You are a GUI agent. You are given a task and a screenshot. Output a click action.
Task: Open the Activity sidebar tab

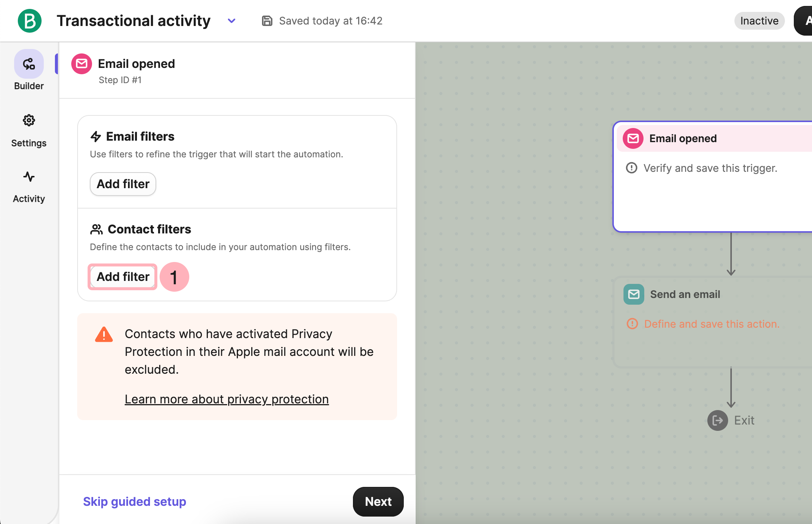[29, 187]
